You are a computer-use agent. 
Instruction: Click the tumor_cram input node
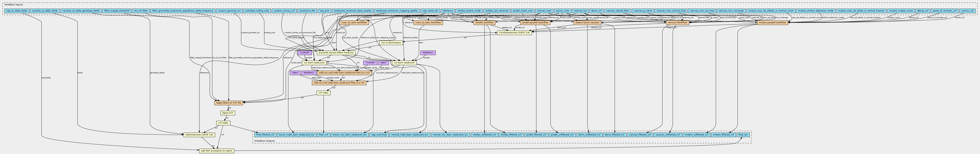point(562,11)
